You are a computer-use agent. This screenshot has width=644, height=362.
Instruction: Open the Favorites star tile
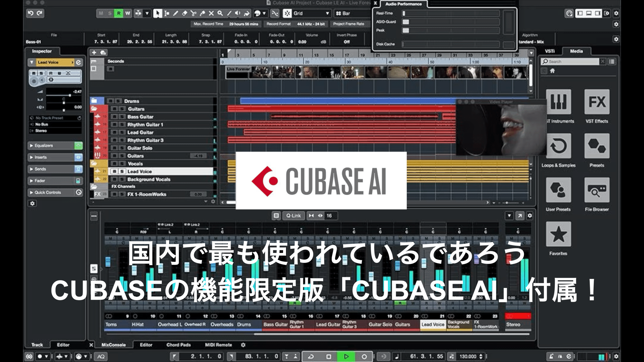point(558,234)
